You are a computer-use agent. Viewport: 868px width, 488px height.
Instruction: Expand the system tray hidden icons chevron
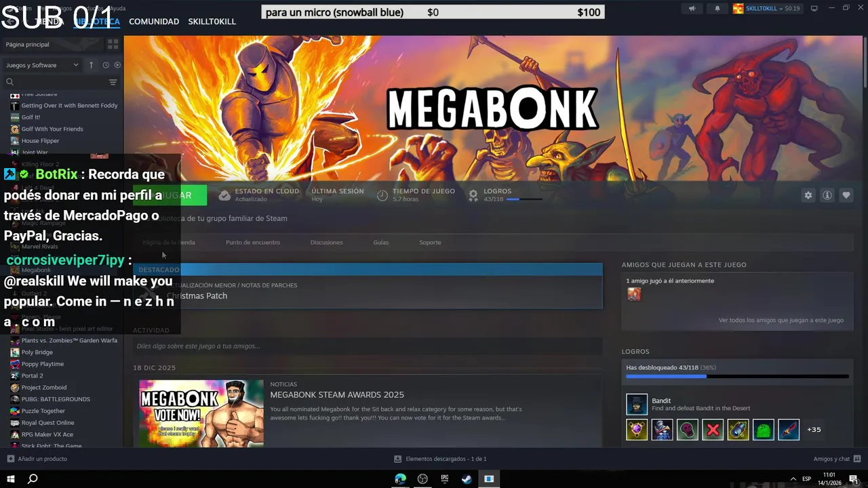pos(793,479)
